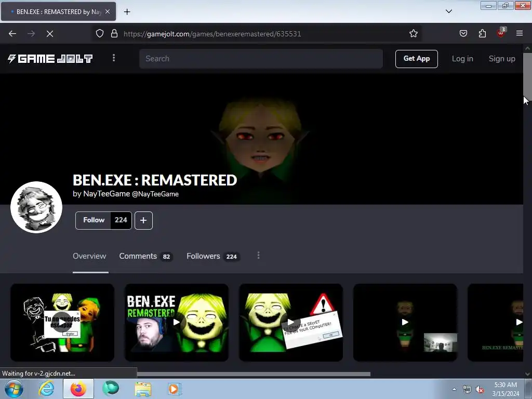The height and width of the screenshot is (399, 532).
Task: Click the BEN.EXE : REMASTERED game title
Action: pyautogui.click(x=155, y=180)
